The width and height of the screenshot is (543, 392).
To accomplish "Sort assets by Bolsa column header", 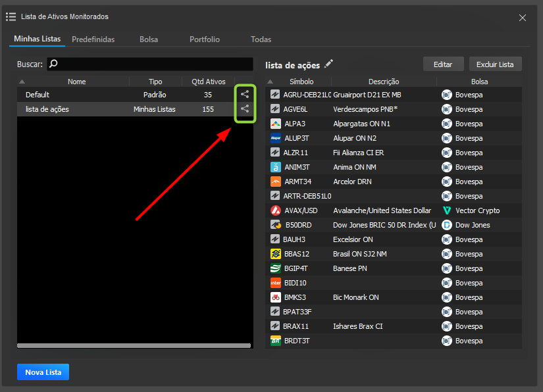I will point(479,82).
